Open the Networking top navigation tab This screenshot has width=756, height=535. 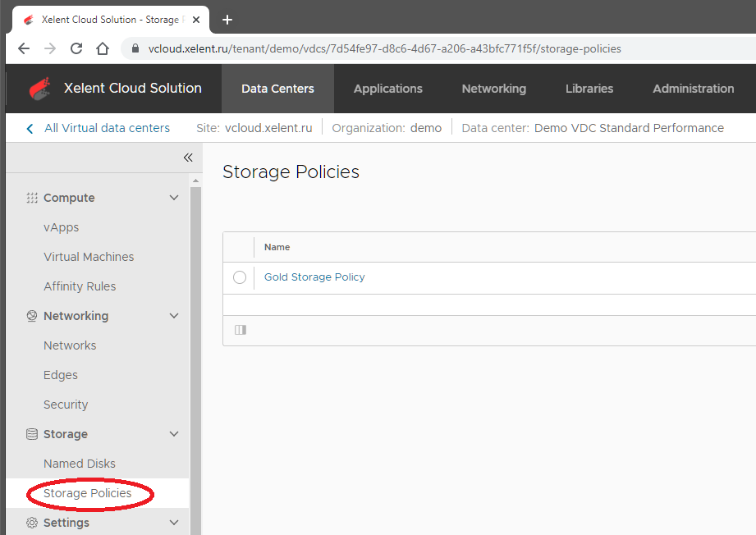pos(493,89)
